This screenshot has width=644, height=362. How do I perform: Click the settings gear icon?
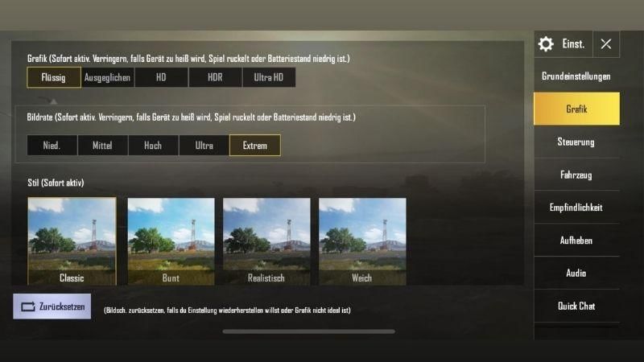click(546, 44)
